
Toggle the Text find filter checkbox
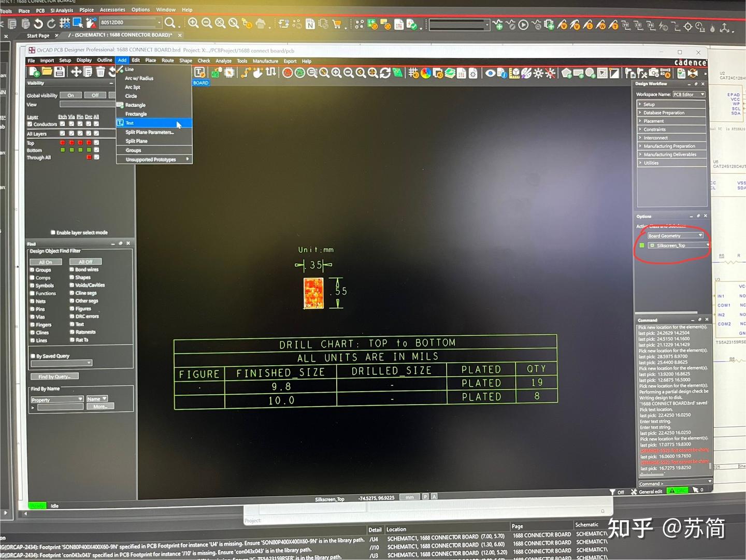pos(72,324)
